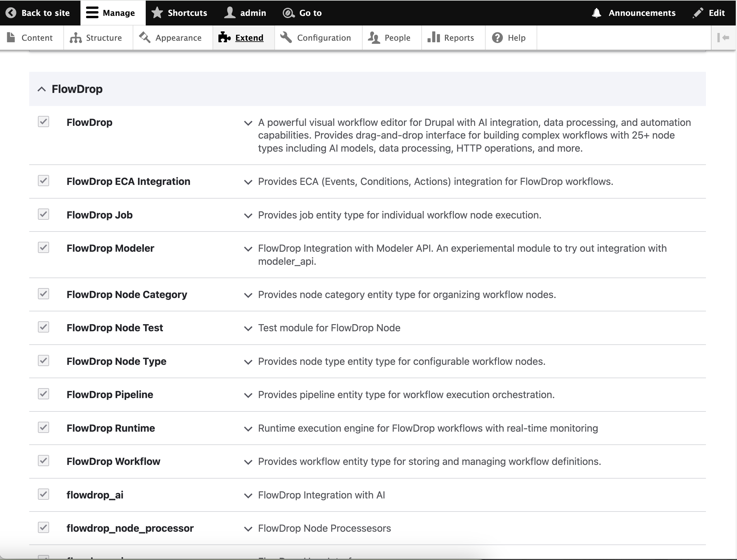Click the Back to site arrow icon
This screenshot has width=737, height=560.
pos(11,13)
